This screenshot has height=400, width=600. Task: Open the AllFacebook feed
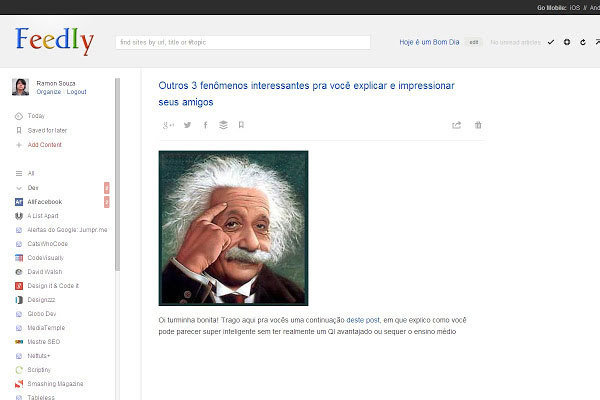click(x=44, y=202)
